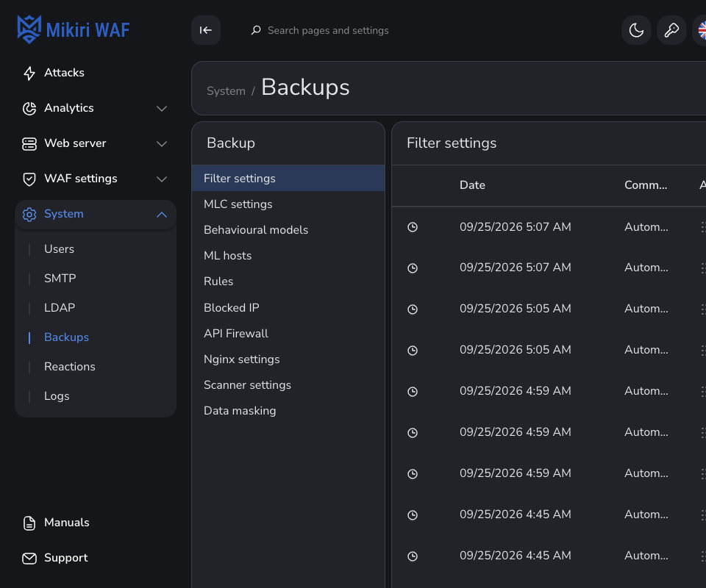Click the System gear icon
706x588 pixels.
pos(29,214)
